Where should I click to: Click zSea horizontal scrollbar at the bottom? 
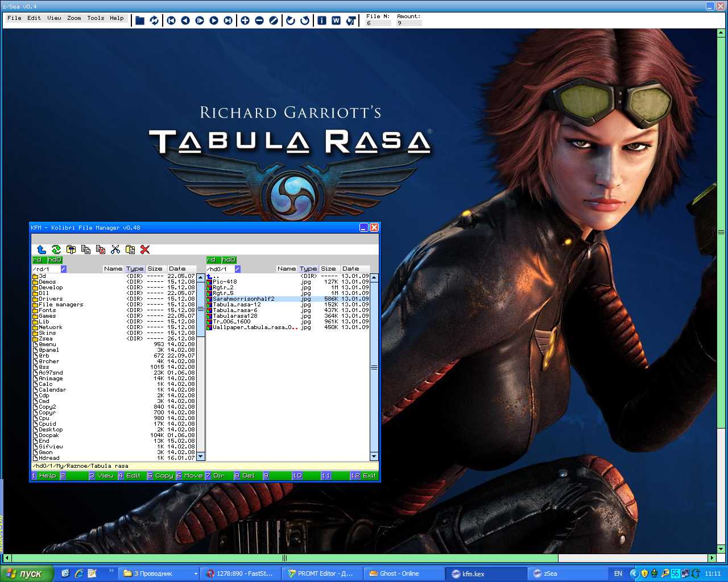point(284,558)
